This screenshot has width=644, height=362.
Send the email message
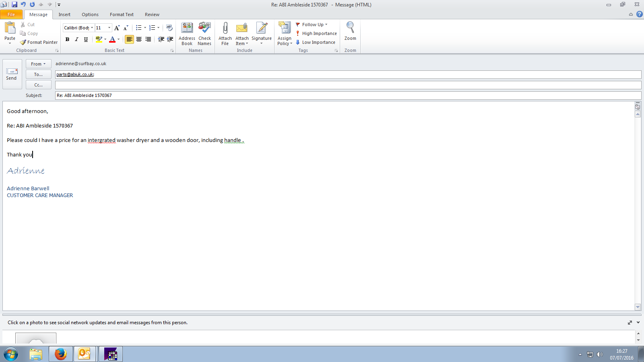pyautogui.click(x=12, y=74)
